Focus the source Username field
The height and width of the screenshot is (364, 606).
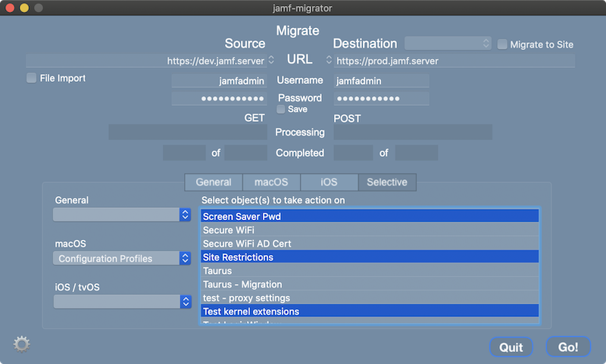219,81
